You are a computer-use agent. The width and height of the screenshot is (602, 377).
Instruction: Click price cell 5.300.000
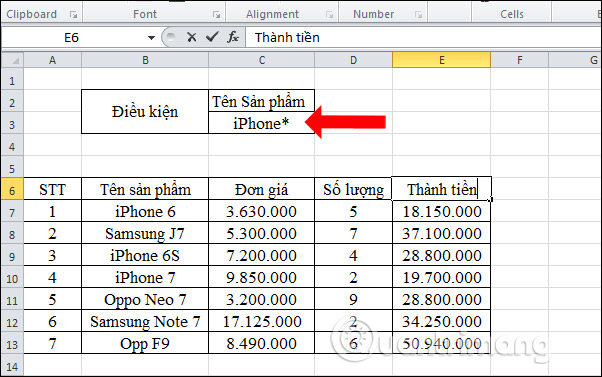[x=261, y=233]
